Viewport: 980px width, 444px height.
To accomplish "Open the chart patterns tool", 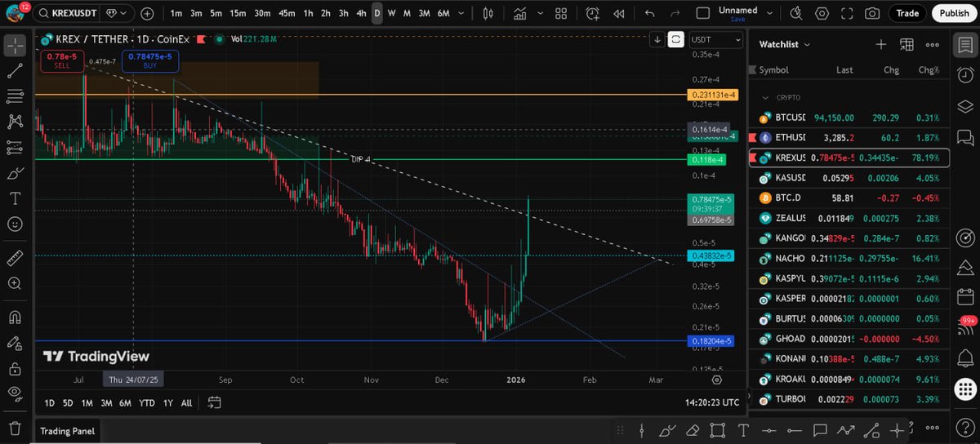I will pos(15,122).
